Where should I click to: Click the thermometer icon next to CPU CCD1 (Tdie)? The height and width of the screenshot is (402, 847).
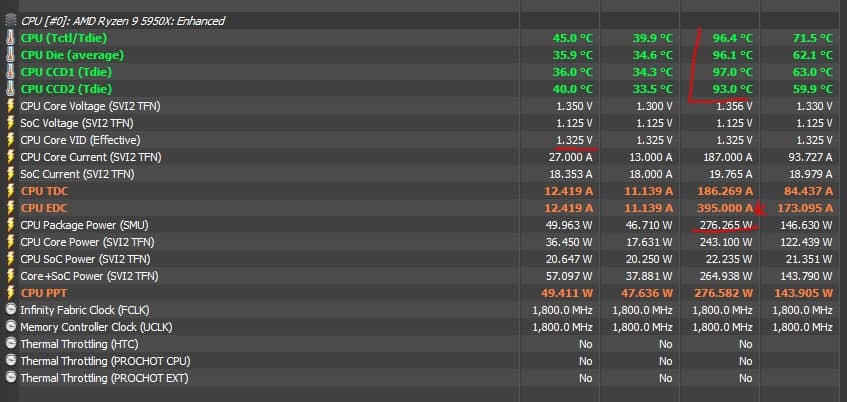pyautogui.click(x=11, y=72)
